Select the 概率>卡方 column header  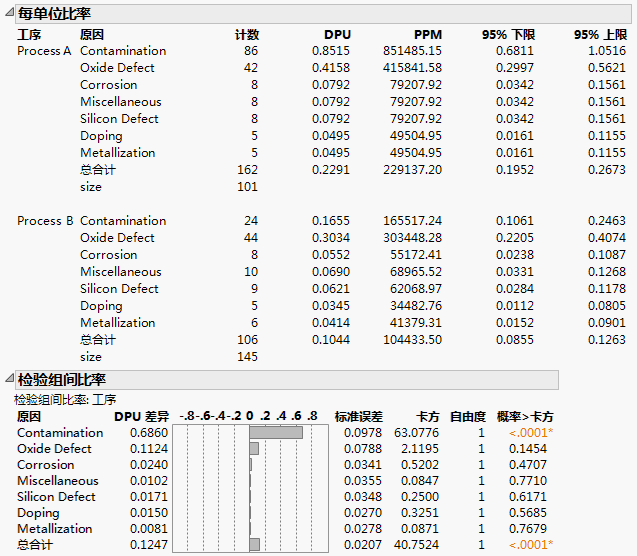(525, 416)
